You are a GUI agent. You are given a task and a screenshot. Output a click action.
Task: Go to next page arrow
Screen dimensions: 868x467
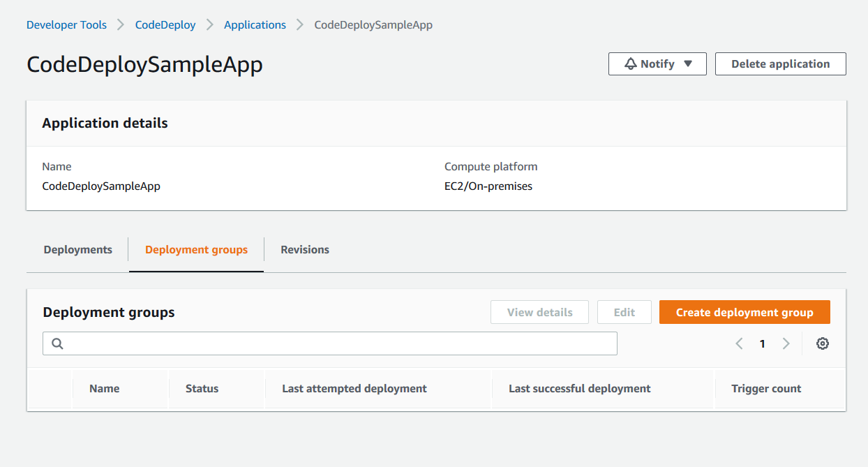pyautogui.click(x=786, y=343)
